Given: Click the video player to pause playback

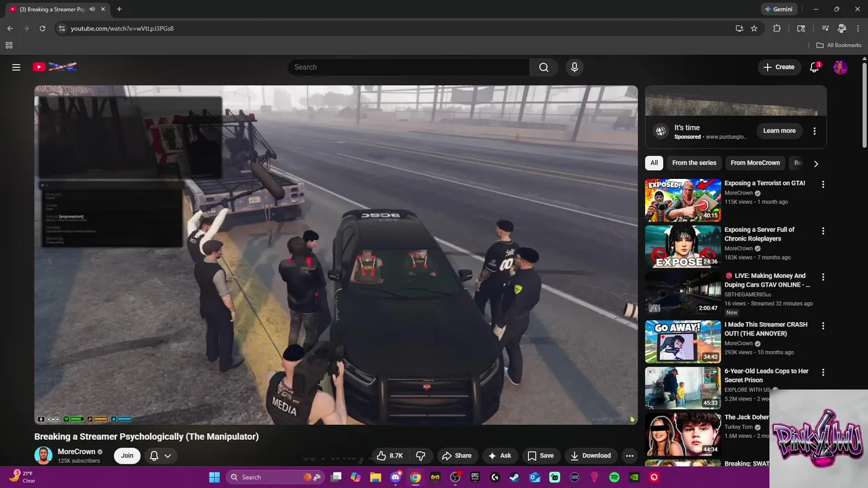Looking at the screenshot, I should (x=336, y=255).
